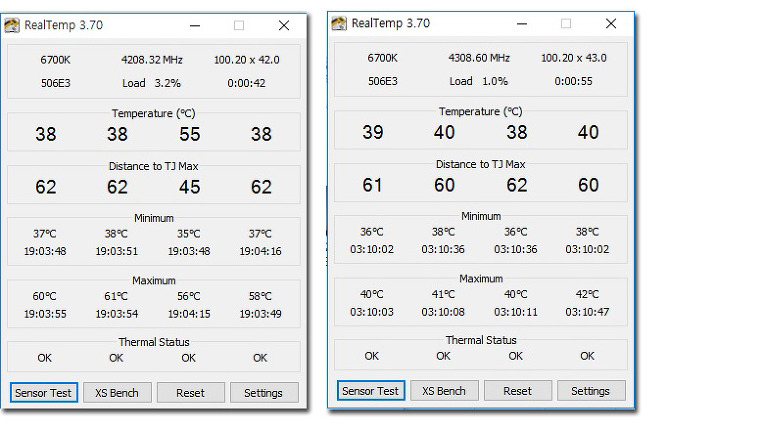Run Sensor Test in the 42.0 multiplier window
Image resolution: width=764 pixels, height=430 pixels.
43,393
